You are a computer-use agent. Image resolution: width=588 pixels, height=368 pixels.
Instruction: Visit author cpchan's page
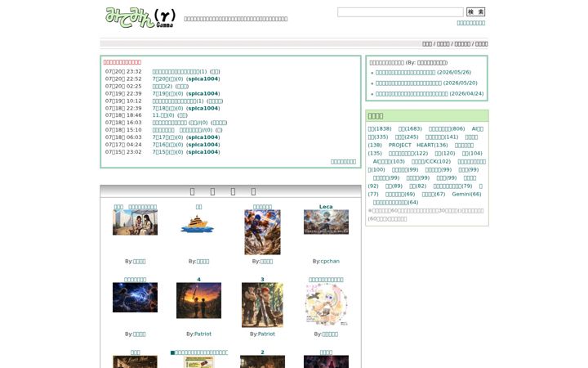coord(329,262)
